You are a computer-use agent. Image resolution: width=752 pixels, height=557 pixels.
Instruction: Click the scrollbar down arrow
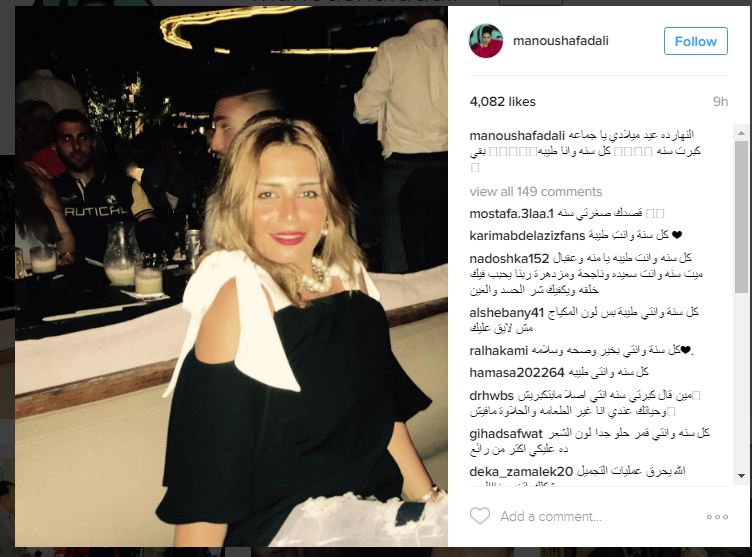(741, 475)
